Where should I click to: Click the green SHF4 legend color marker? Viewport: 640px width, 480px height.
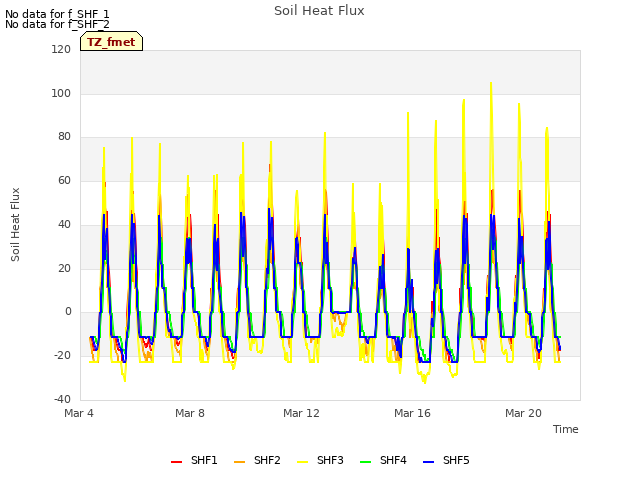point(366,462)
